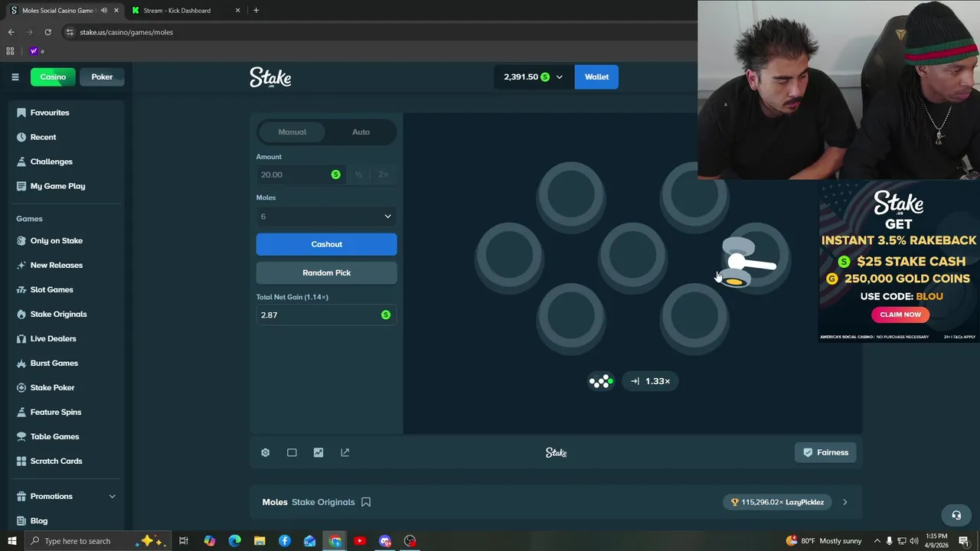
Task: Click the 1.33× next multiplier pill
Action: 650,381
